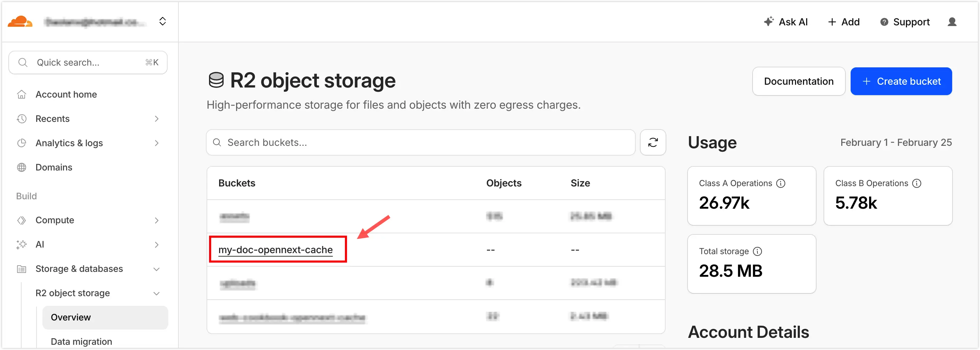Open the my-doc-opennext-cache bucket
Screen dimensions: 980x350
(275, 250)
